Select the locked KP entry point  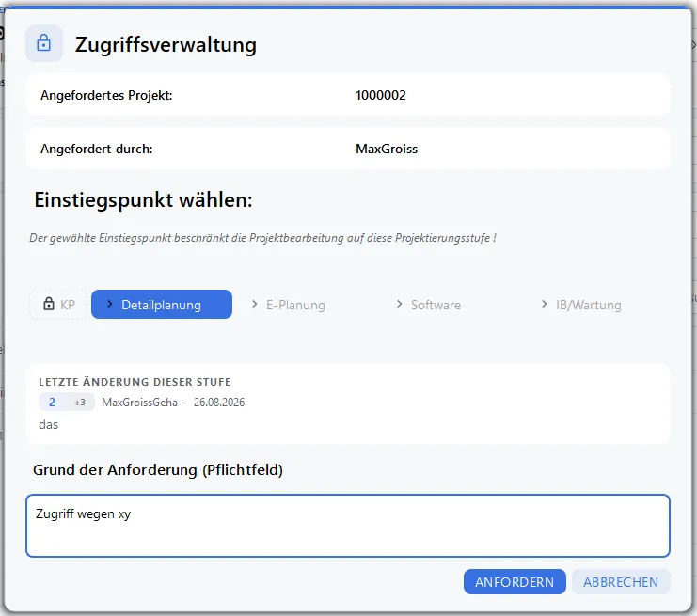(58, 305)
